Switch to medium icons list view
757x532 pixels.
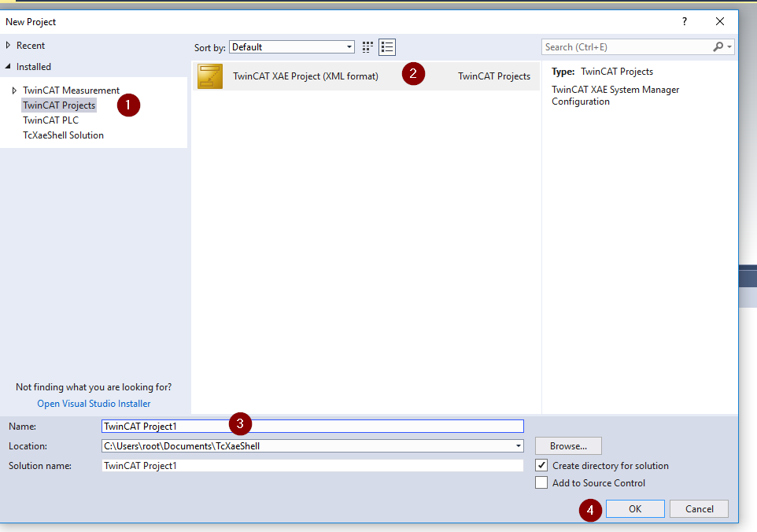[x=386, y=47]
